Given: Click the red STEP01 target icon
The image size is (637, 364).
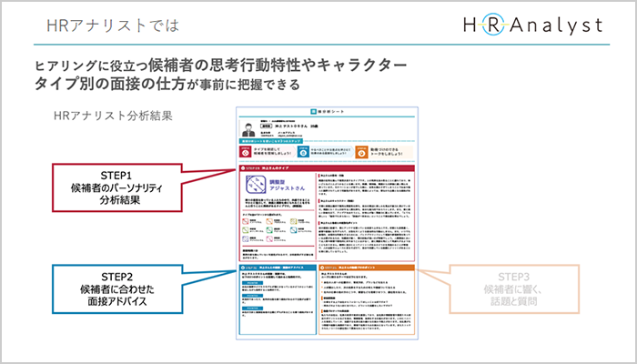Looking at the screenshot, I should (246, 152).
